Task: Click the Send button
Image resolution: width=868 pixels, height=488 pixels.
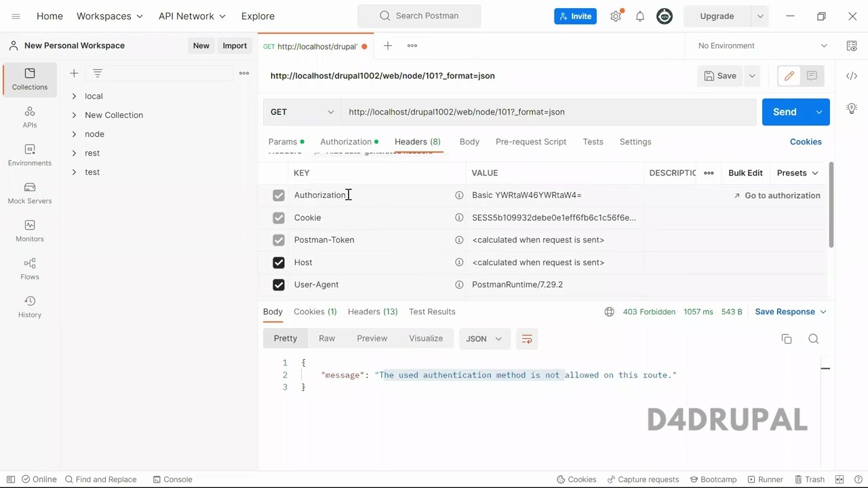Action: pos(785,112)
